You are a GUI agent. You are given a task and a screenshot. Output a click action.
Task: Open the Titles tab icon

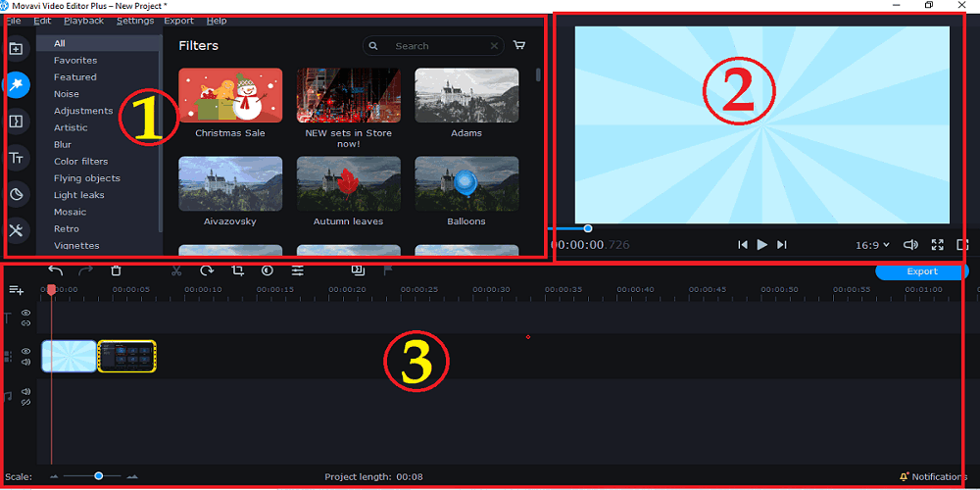[16, 158]
